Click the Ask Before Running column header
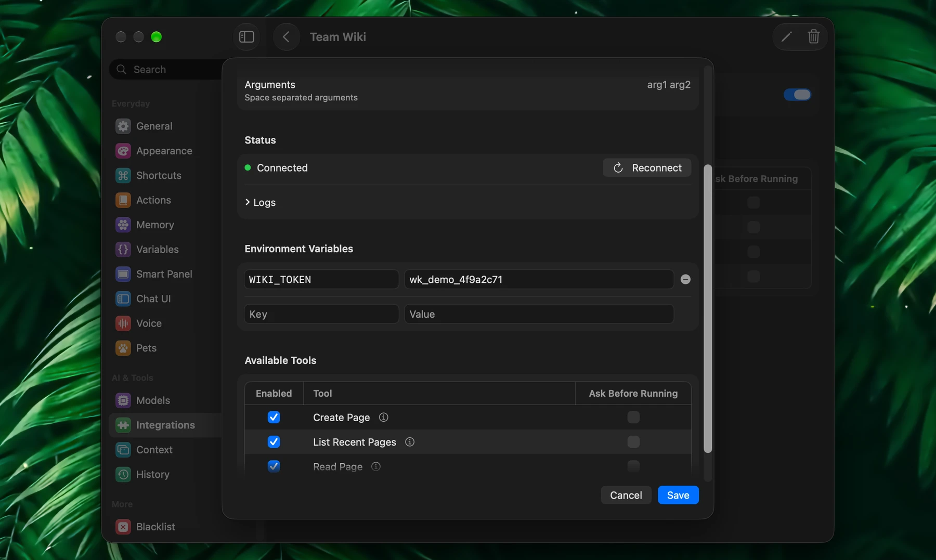This screenshot has height=560, width=936. click(633, 394)
